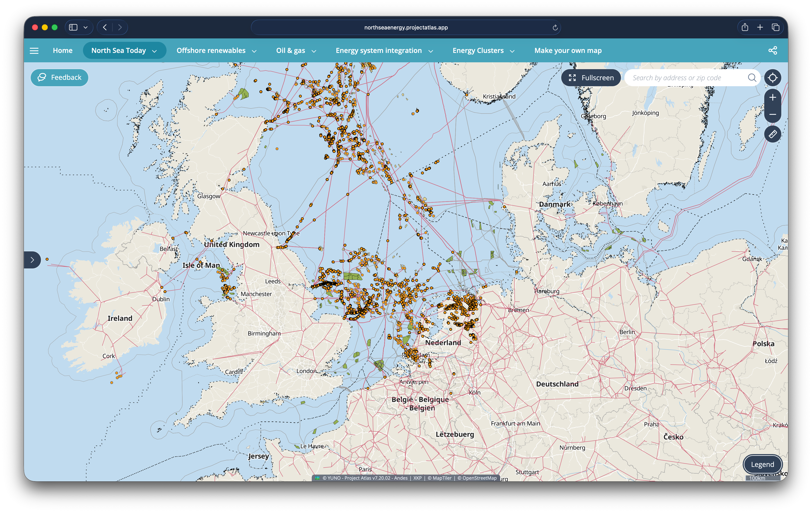Click the browser address bar
Image resolution: width=812 pixels, height=513 pixels.
click(x=406, y=27)
